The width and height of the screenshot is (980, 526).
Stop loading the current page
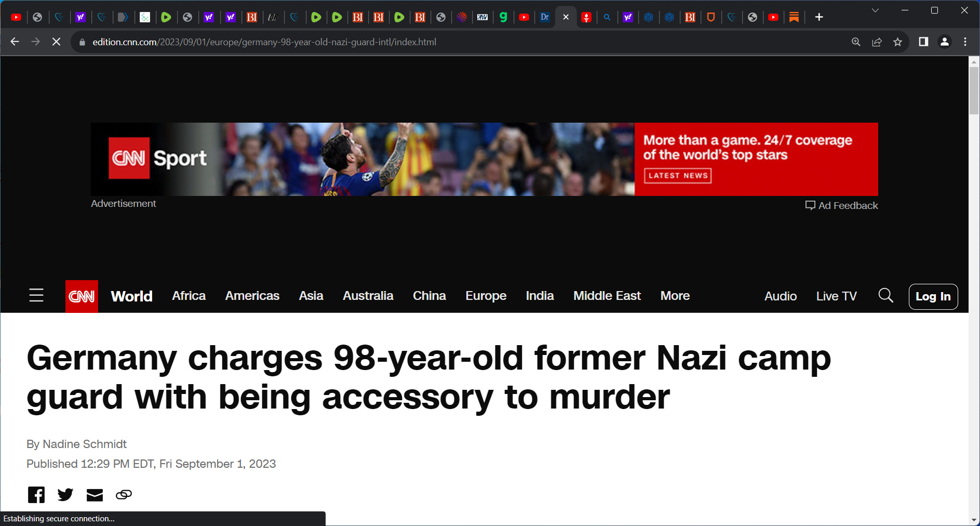pos(56,42)
